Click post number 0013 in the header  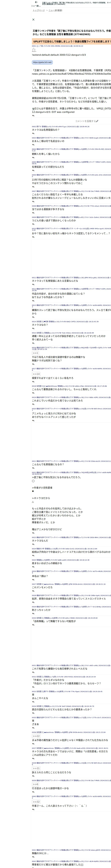(34, 305)
